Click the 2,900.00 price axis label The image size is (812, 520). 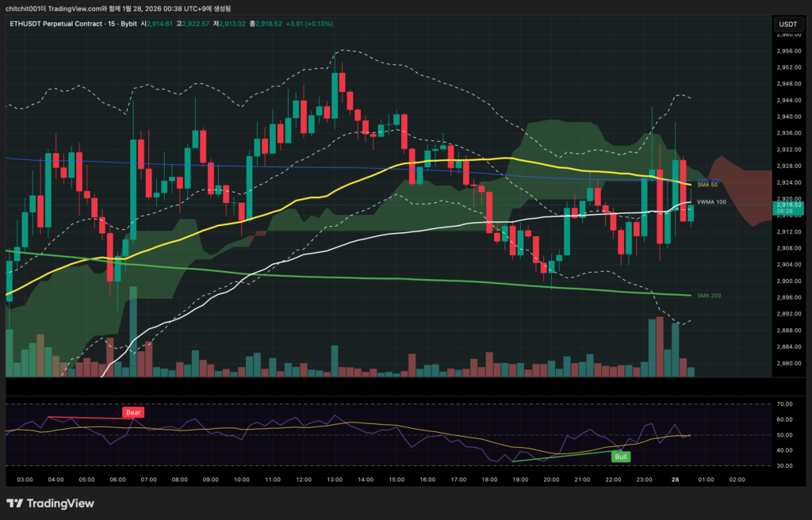[x=787, y=281]
